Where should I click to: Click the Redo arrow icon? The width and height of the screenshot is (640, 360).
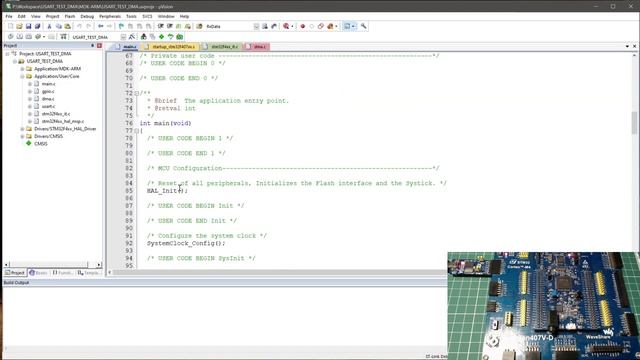coord(88,26)
